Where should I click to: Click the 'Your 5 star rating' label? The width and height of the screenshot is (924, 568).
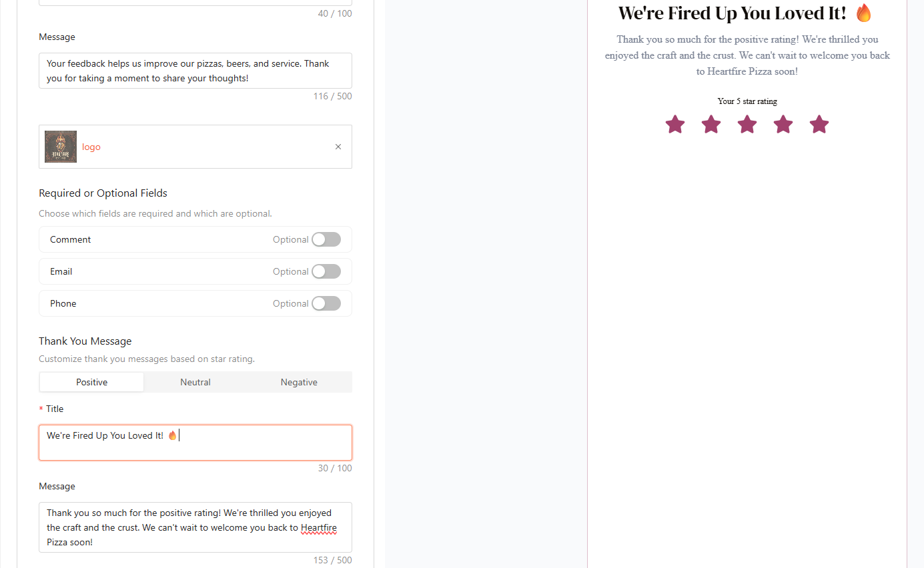[747, 101]
